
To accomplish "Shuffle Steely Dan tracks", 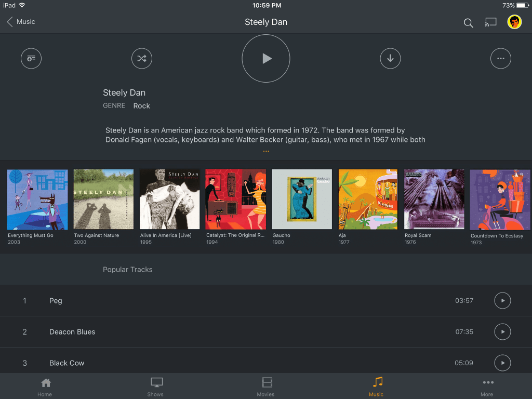I will (x=142, y=58).
